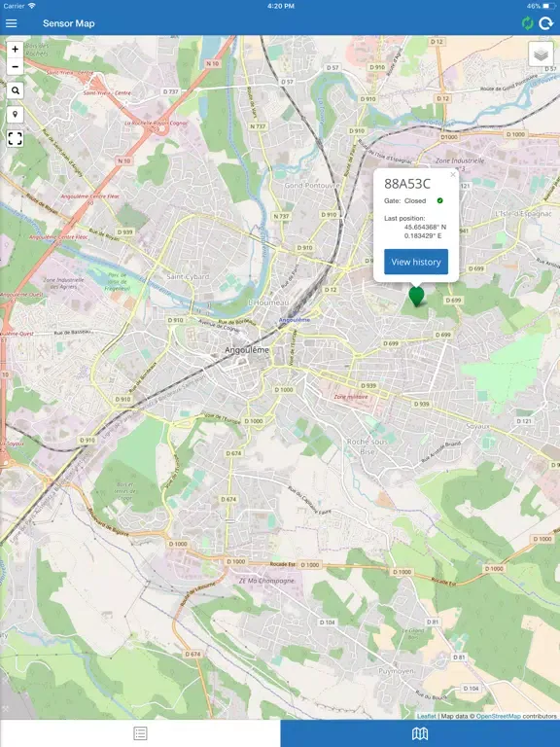Screen dimensions: 560x747
Task: Open map search tool
Action: [16, 90]
